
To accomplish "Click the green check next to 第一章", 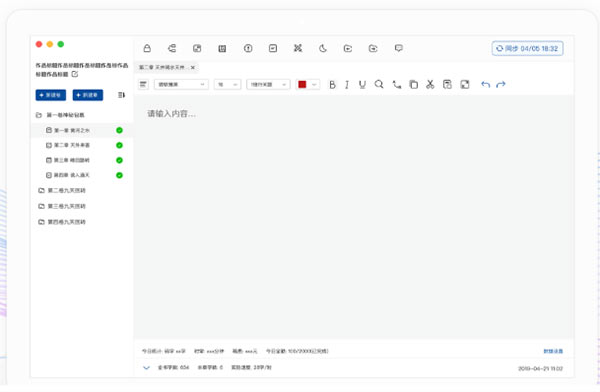I will click(119, 131).
